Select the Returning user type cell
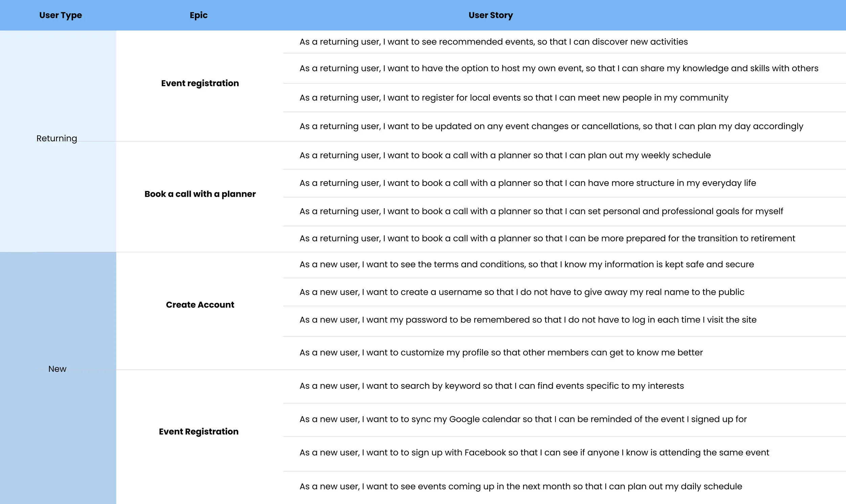The width and height of the screenshot is (846, 504). [57, 138]
